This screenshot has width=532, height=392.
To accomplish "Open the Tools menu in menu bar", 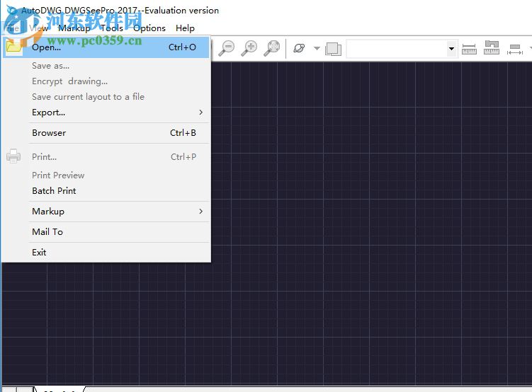I will click(112, 28).
